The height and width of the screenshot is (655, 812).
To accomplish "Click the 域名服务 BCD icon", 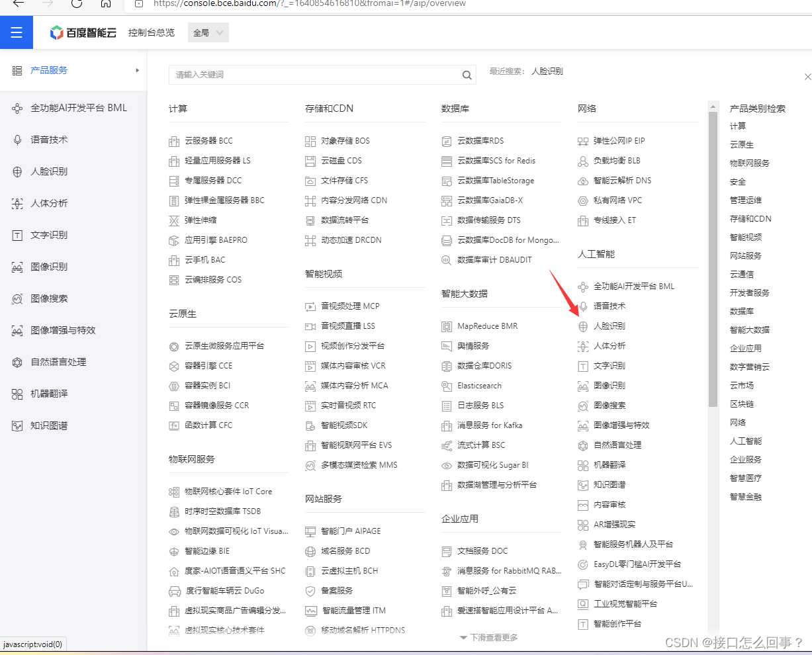I will pos(310,551).
